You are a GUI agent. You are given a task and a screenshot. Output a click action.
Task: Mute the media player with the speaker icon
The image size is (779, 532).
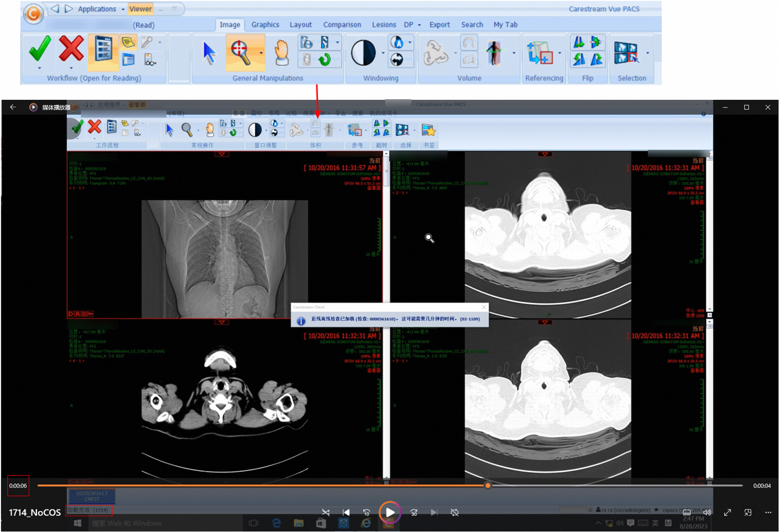click(x=707, y=512)
